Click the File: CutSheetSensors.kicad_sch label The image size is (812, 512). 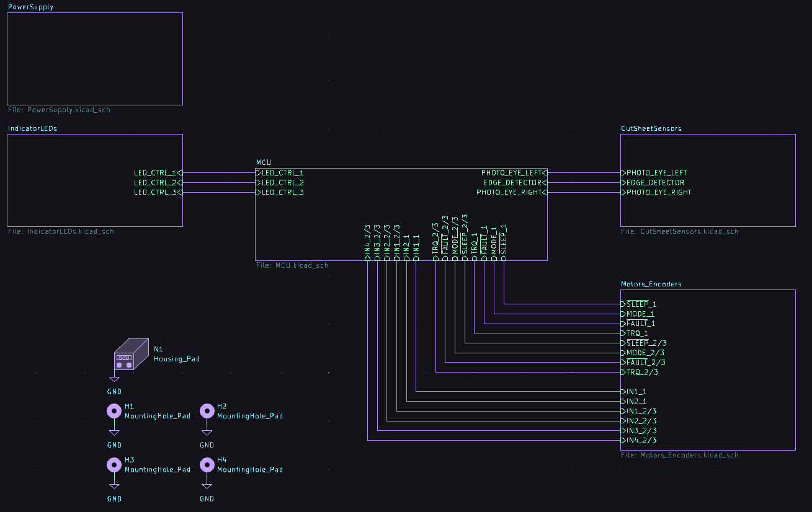pyautogui.click(x=680, y=231)
